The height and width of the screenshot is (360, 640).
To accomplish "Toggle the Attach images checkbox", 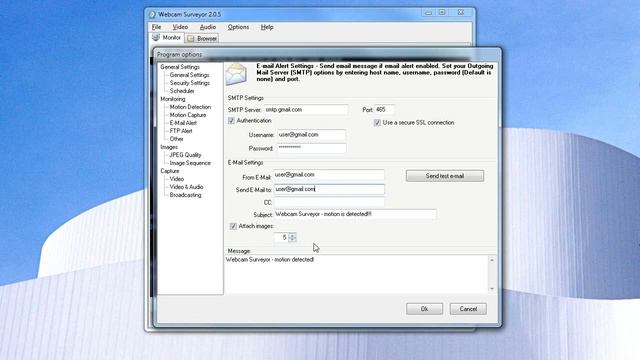I will (x=233, y=226).
